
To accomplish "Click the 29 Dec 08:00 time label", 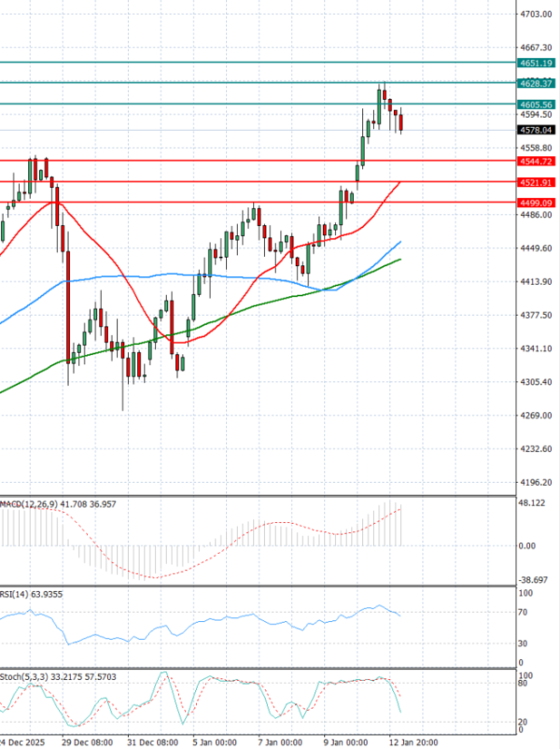I will [88, 741].
